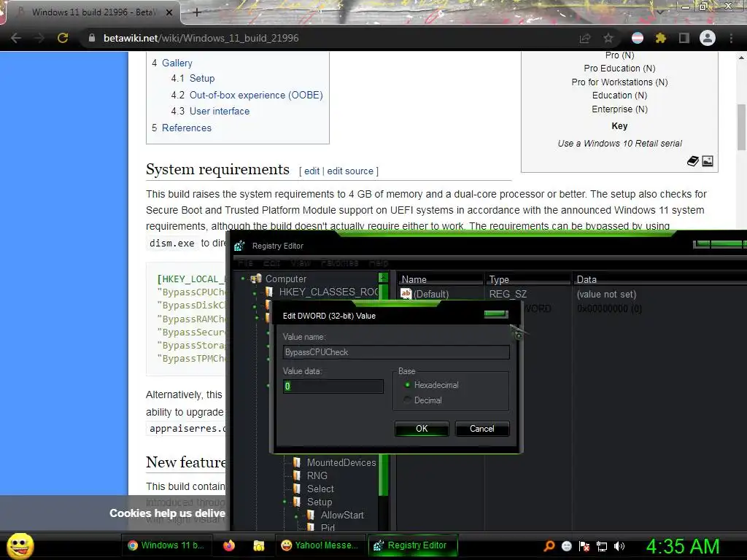Click the browser page vertical scrollbar

coord(741,127)
